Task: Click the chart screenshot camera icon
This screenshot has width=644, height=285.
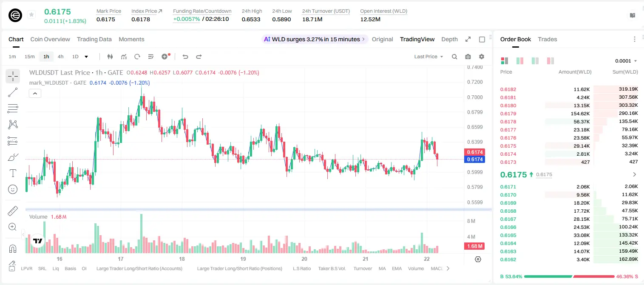Action: click(468, 57)
